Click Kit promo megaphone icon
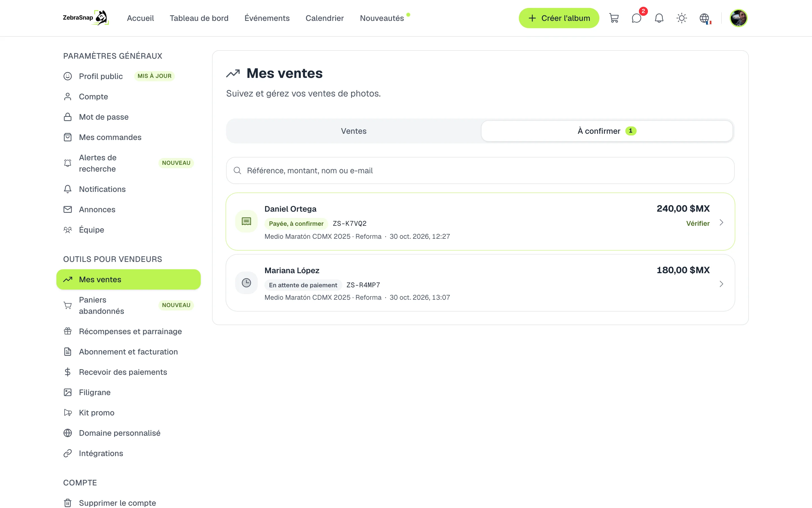 (x=67, y=413)
